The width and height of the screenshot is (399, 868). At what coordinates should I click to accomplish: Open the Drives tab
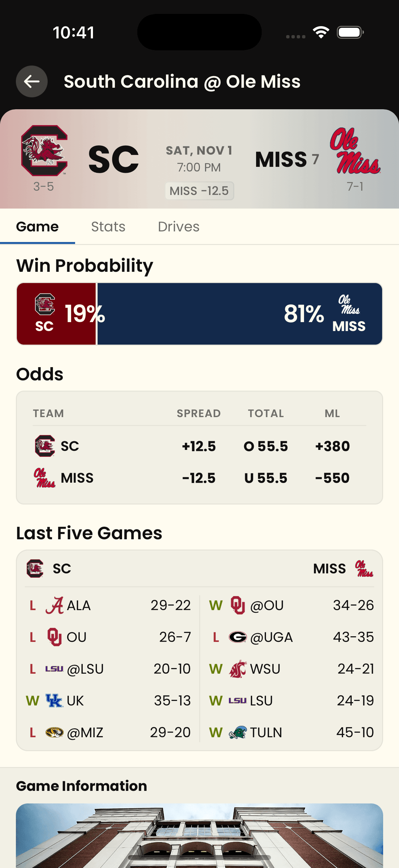(178, 227)
